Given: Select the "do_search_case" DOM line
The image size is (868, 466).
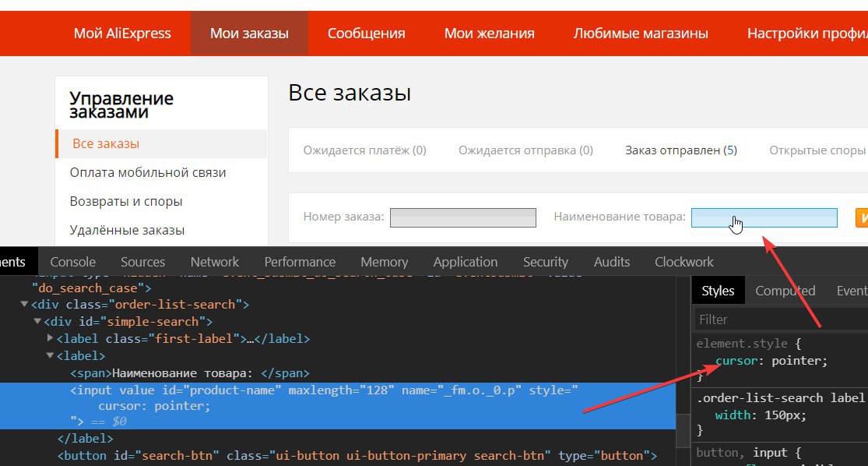Looking at the screenshot, I should coord(91,288).
